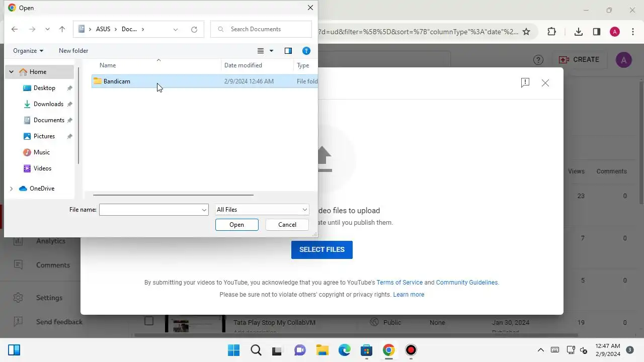Screen dimensions: 644x362
Task: Toggle the preview pane
Action: (288, 51)
